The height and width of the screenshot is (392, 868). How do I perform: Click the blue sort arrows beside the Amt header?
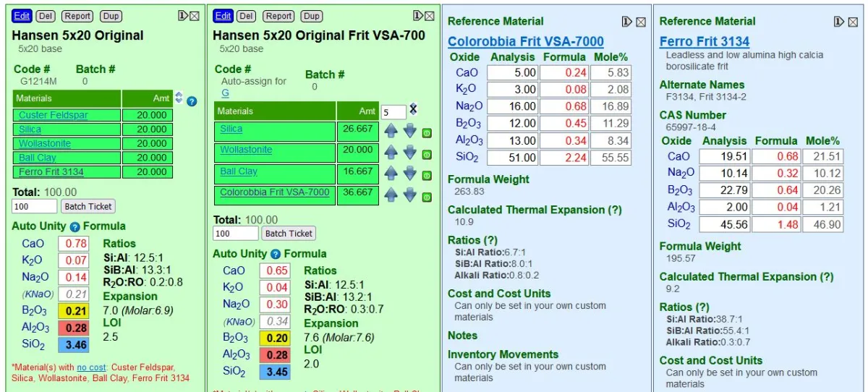pos(179,97)
